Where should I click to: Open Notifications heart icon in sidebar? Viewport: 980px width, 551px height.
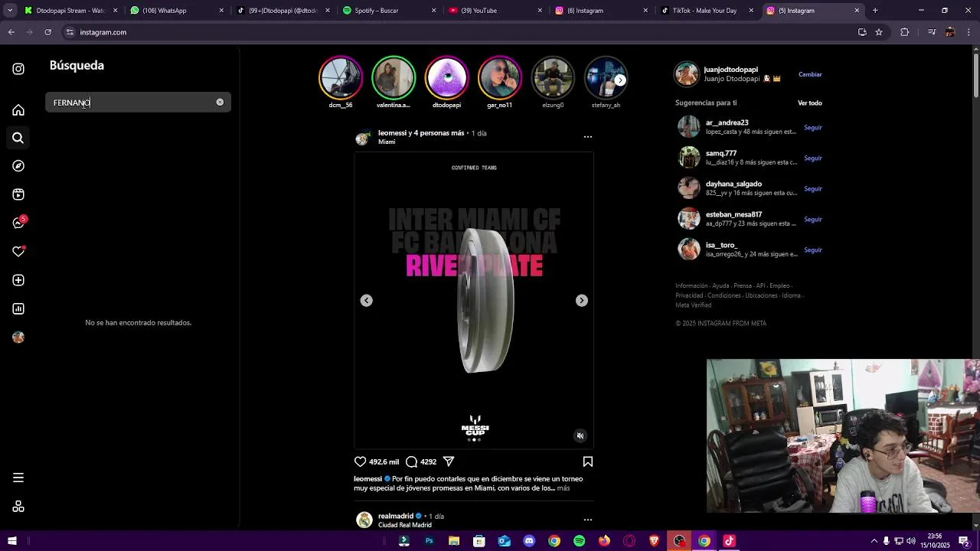click(x=18, y=251)
